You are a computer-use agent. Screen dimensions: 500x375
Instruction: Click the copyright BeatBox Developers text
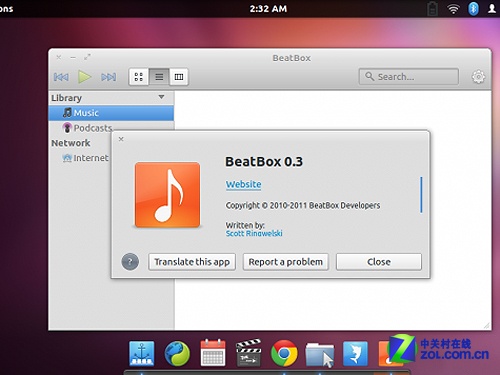click(x=303, y=205)
